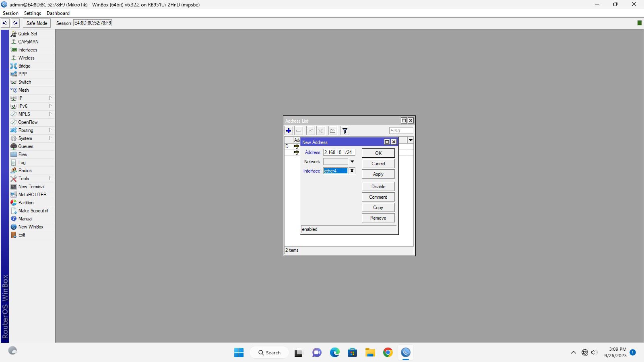The image size is (644, 362).
Task: Open New Terminal
Action: (32, 187)
